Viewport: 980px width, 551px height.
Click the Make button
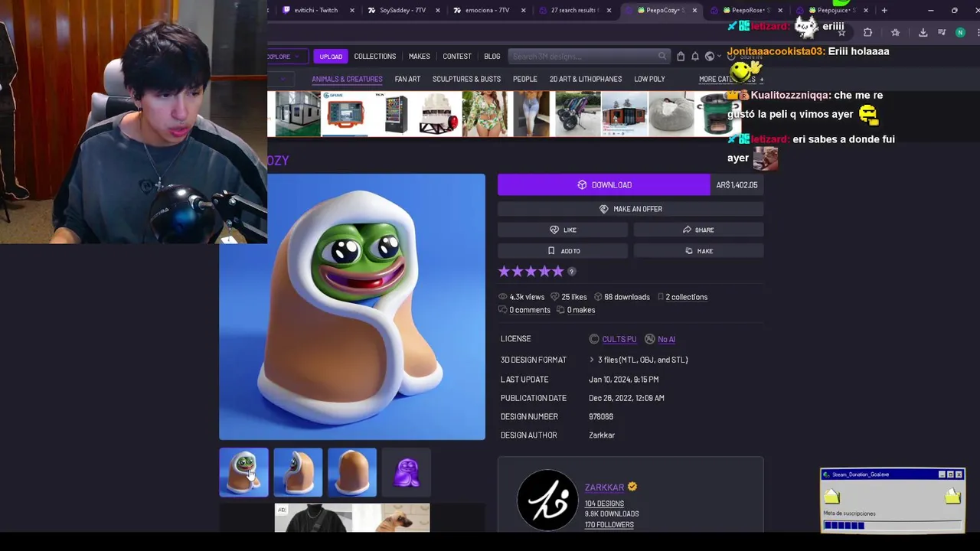[698, 251]
